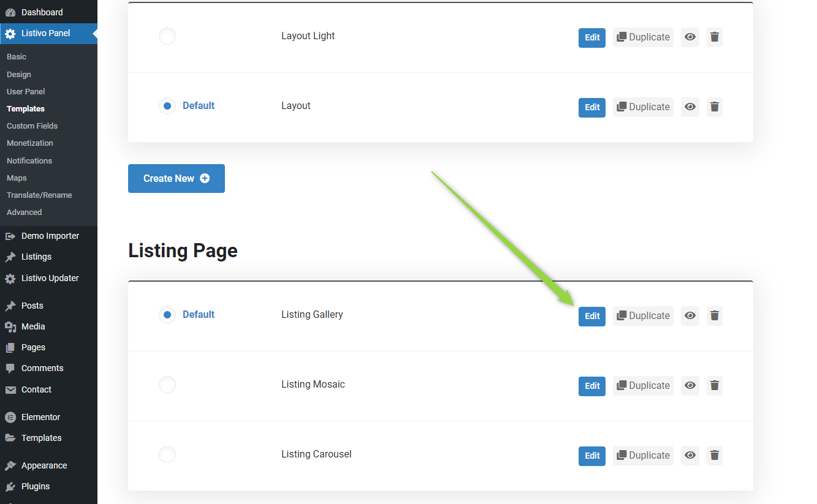The height and width of the screenshot is (504, 817).
Task: Delete the Layout Light template
Action: (715, 37)
